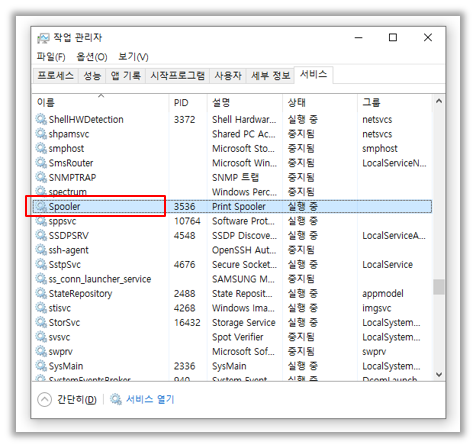Click the gear icon beside ShellHWDetection
476x446 pixels.
tap(41, 119)
